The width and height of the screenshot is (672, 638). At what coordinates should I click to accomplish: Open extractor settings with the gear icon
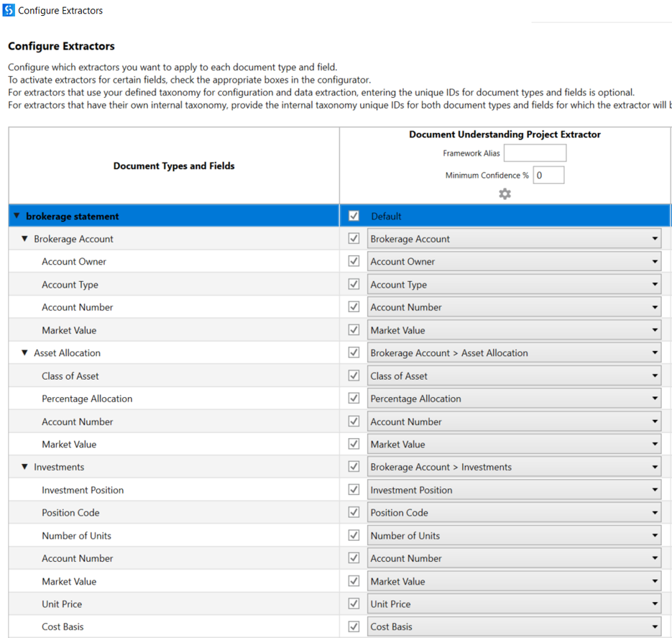(505, 193)
